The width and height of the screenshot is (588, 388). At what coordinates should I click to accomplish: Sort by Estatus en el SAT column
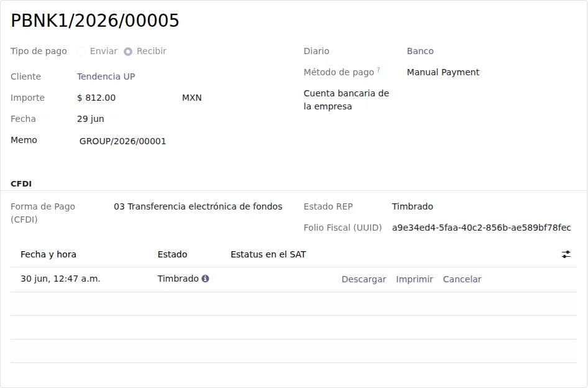pyautogui.click(x=268, y=254)
